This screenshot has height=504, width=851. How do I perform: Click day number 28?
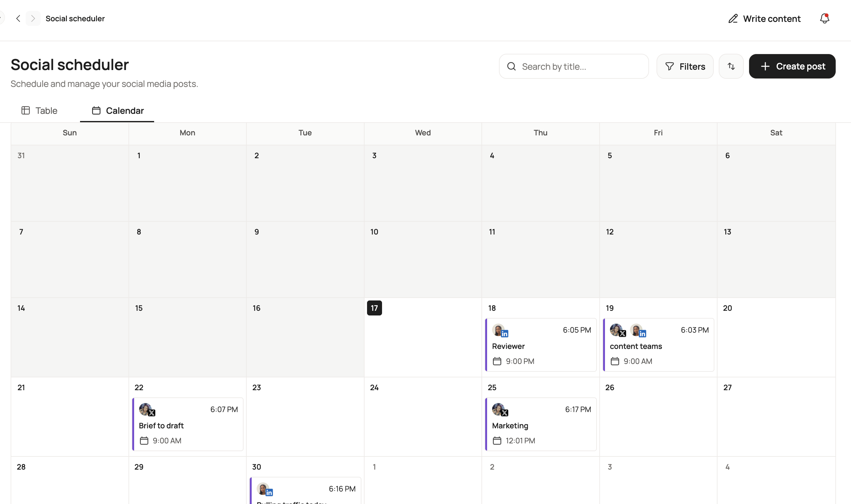click(21, 467)
